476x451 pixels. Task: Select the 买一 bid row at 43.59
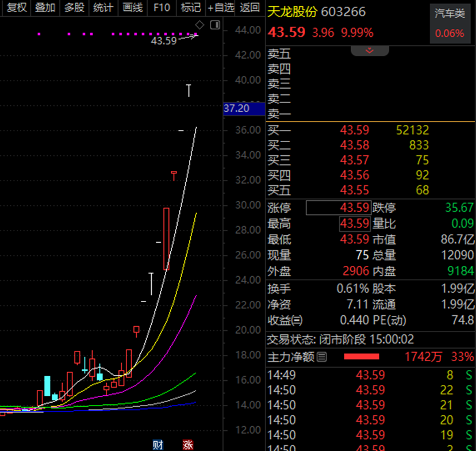point(370,130)
